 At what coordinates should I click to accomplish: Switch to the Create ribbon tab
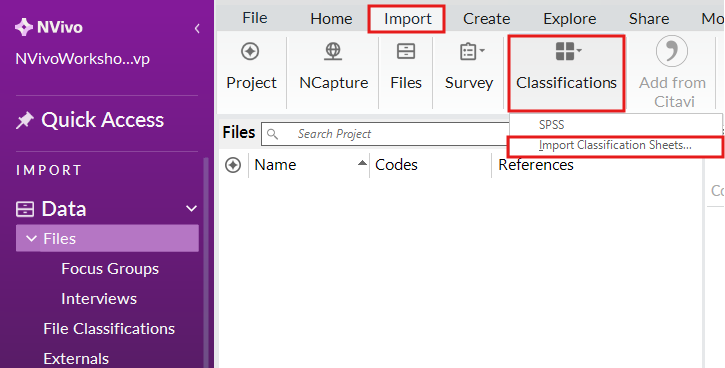point(486,18)
